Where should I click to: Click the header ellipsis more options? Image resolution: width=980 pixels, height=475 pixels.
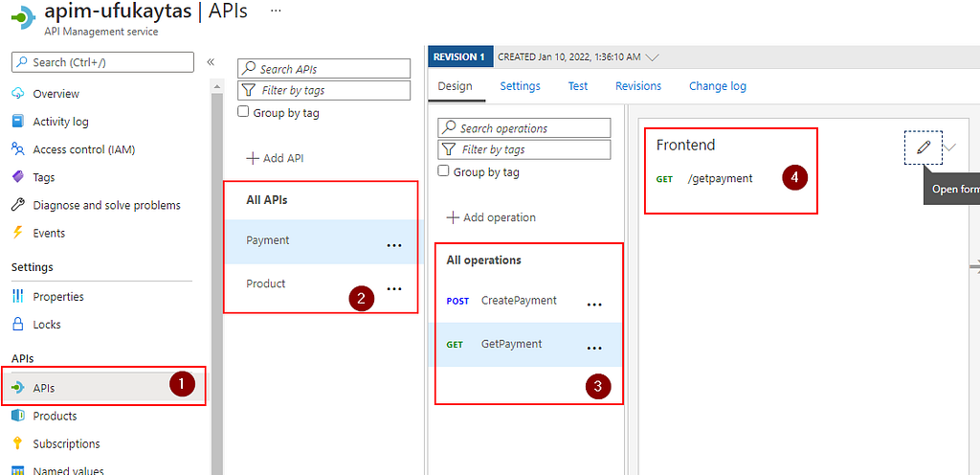(x=275, y=11)
